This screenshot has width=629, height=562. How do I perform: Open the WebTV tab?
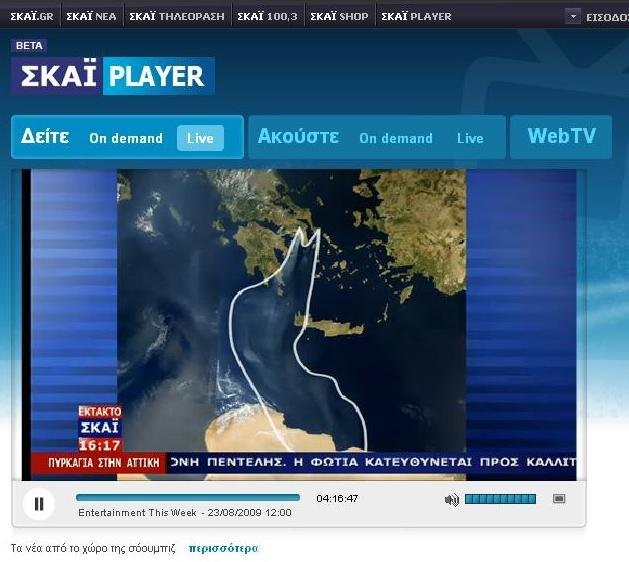click(561, 137)
